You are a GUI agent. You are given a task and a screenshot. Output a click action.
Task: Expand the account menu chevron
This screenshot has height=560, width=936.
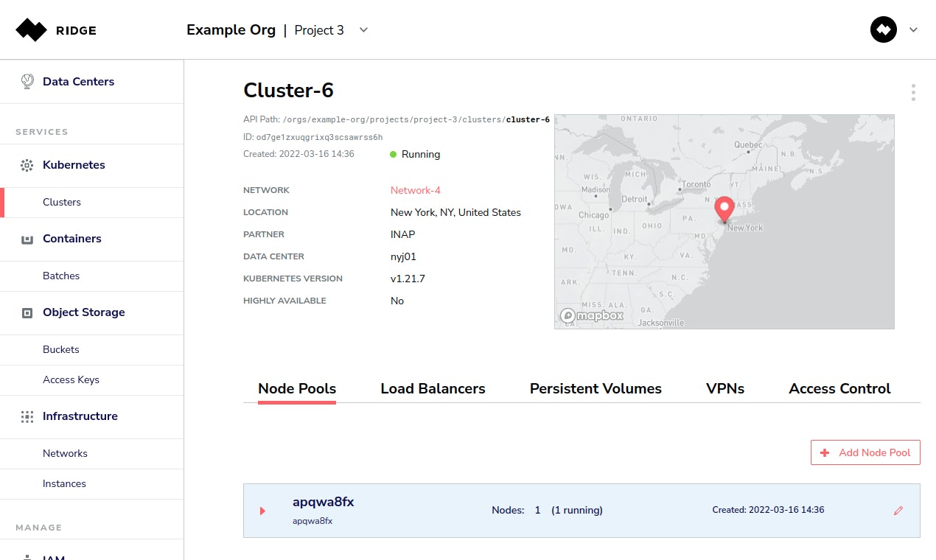pos(914,30)
